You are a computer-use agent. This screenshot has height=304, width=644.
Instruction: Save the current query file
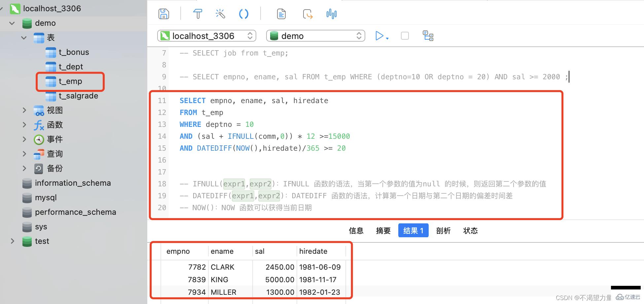click(164, 14)
